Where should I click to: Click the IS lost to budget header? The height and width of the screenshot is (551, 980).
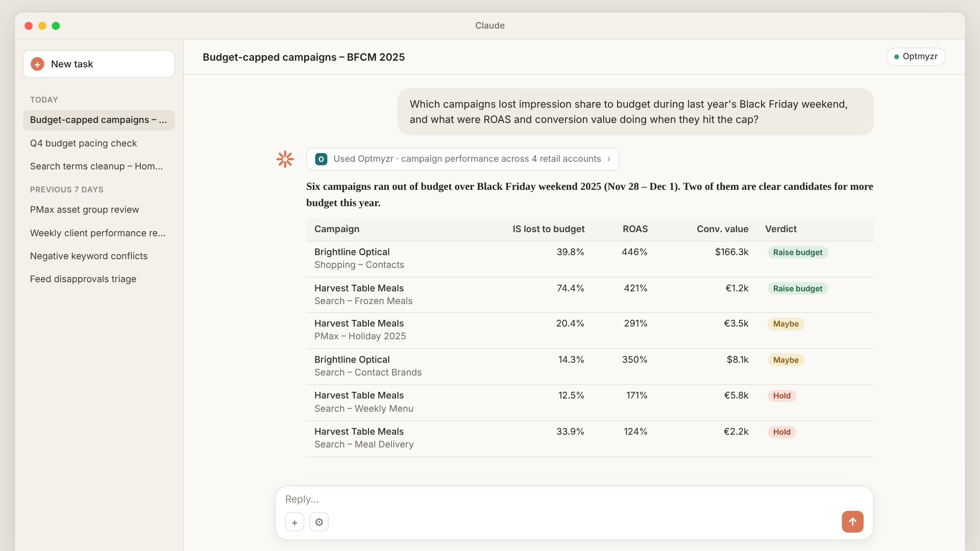(549, 229)
